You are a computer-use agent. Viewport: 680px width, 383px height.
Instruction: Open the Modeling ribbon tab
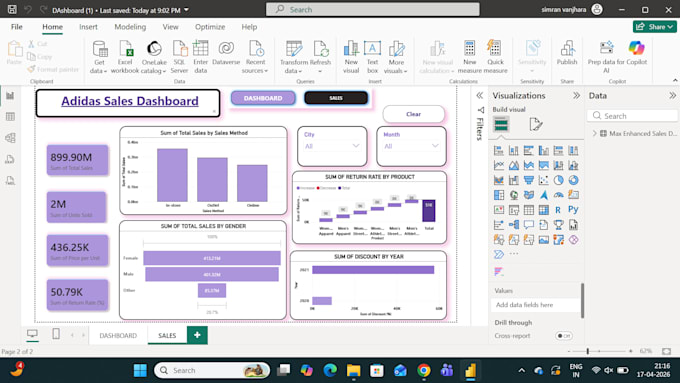130,27
